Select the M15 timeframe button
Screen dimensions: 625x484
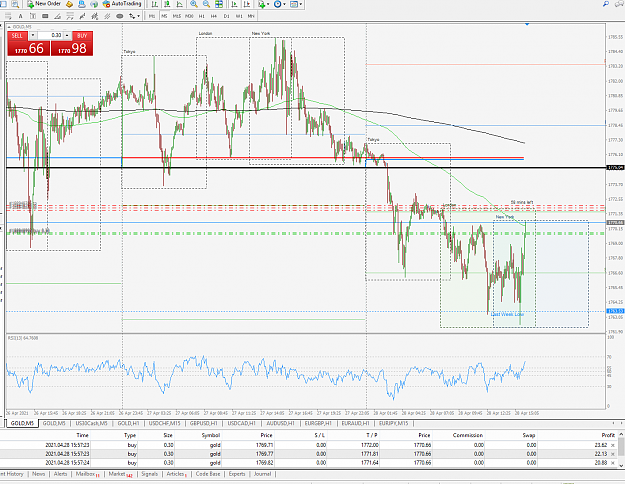(x=177, y=16)
